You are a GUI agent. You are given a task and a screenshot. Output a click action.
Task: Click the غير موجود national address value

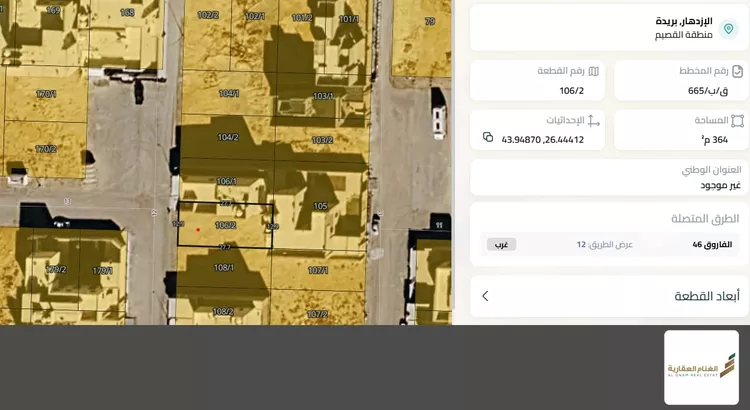721,185
